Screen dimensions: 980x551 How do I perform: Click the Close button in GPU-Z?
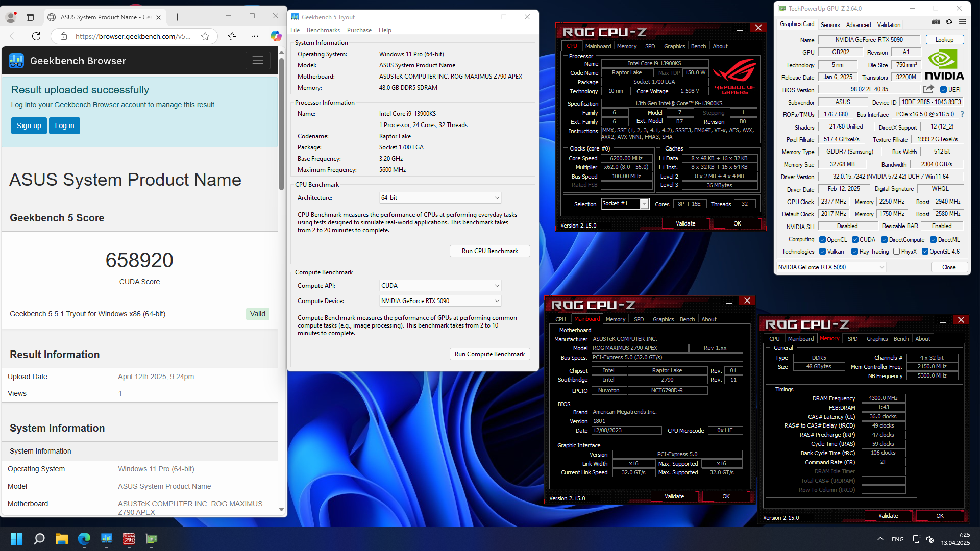coord(949,267)
